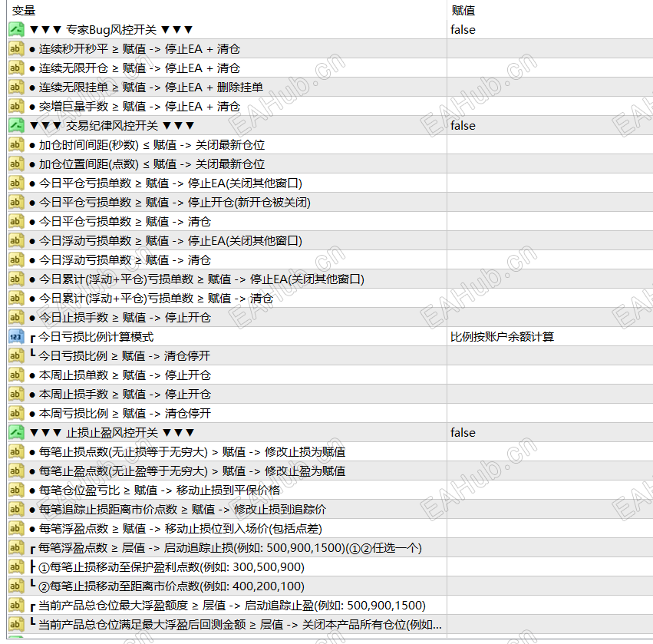Select 今日累计(浮动+平仓)亏损单数 清仓 row

151,299
